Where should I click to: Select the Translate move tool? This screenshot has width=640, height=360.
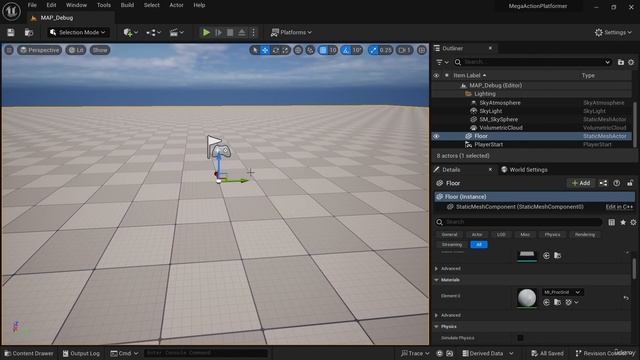point(265,50)
